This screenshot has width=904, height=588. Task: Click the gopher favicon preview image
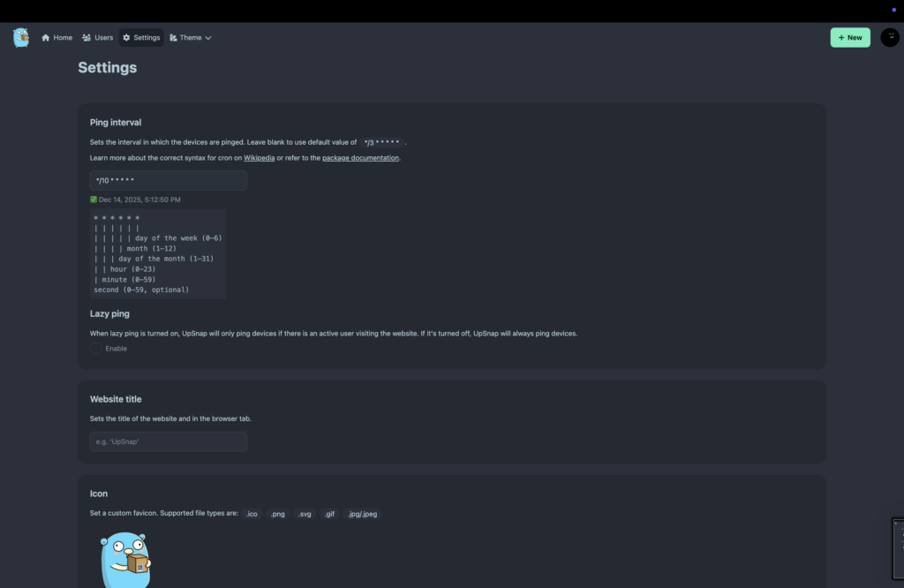124,560
